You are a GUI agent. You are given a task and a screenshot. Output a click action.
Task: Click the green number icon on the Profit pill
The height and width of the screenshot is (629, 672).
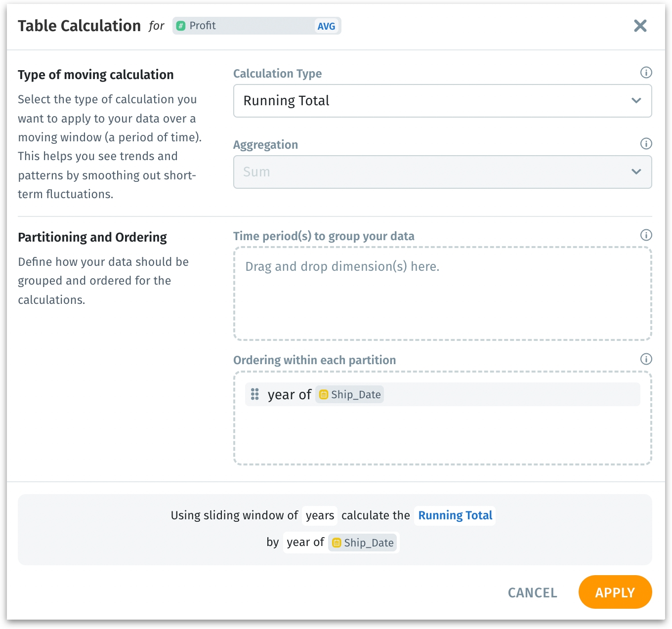coord(181,26)
